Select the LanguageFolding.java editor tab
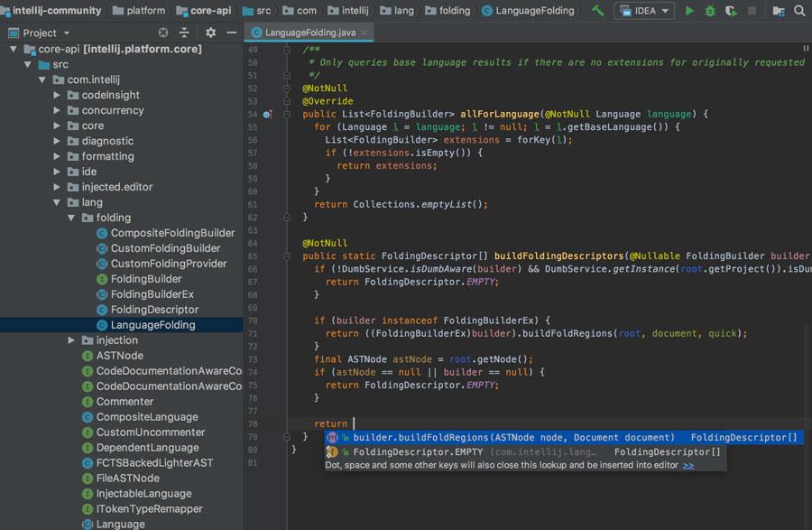This screenshot has height=530, width=812. [x=309, y=33]
